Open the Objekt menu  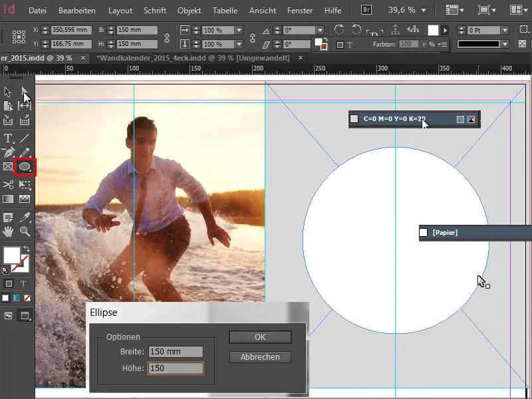(x=189, y=11)
